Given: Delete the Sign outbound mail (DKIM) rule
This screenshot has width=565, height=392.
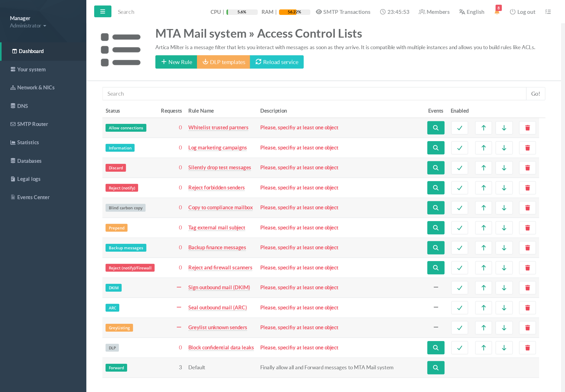Looking at the screenshot, I should [x=528, y=288].
